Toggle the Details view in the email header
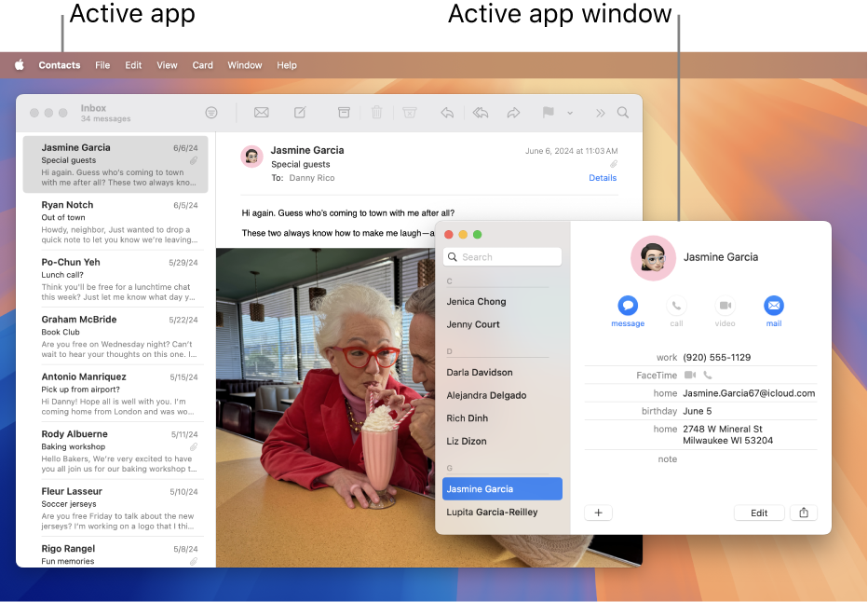The image size is (868, 602). pyautogui.click(x=603, y=177)
